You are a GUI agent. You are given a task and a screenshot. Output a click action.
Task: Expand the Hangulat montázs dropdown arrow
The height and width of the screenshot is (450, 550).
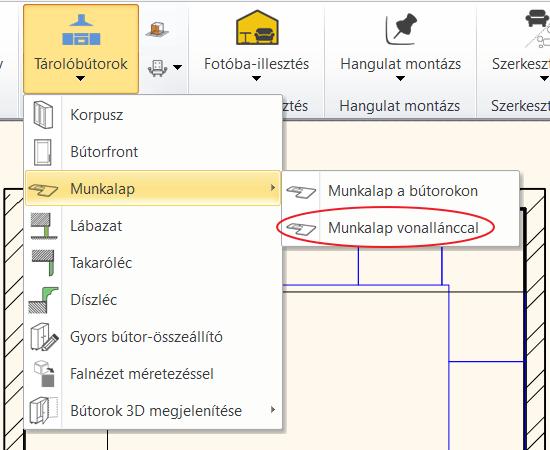(401, 78)
